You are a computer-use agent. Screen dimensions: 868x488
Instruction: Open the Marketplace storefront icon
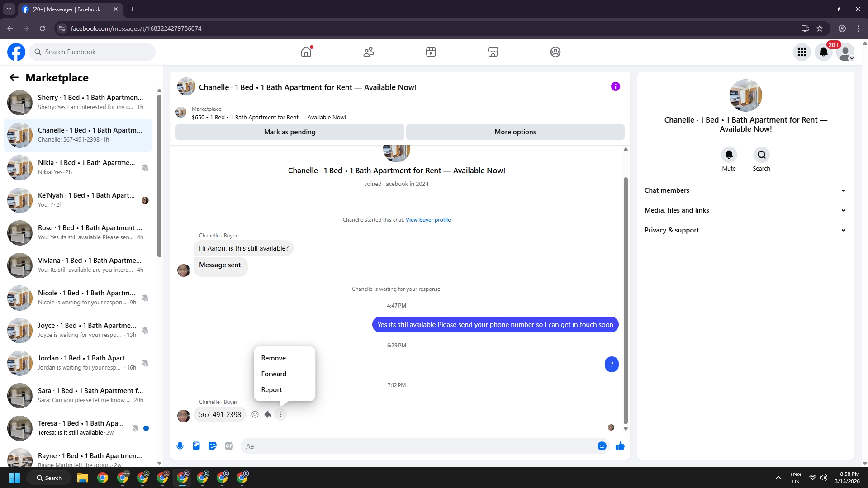coord(493,52)
